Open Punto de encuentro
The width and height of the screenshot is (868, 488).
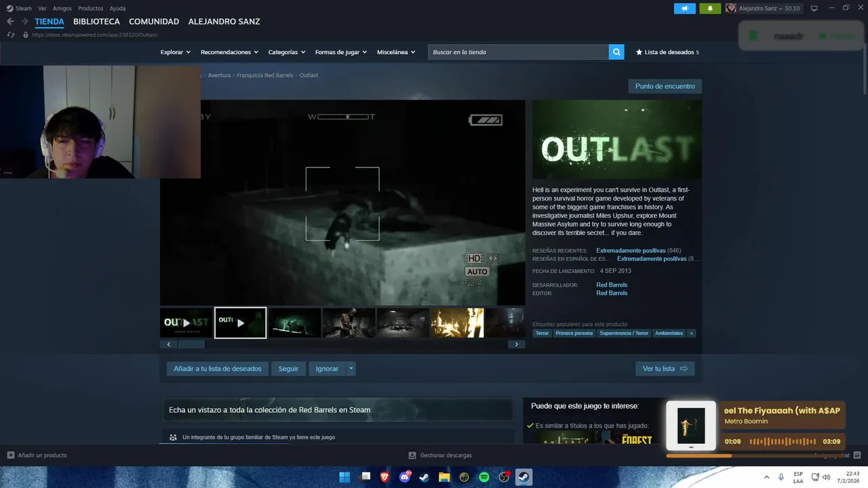coord(665,86)
